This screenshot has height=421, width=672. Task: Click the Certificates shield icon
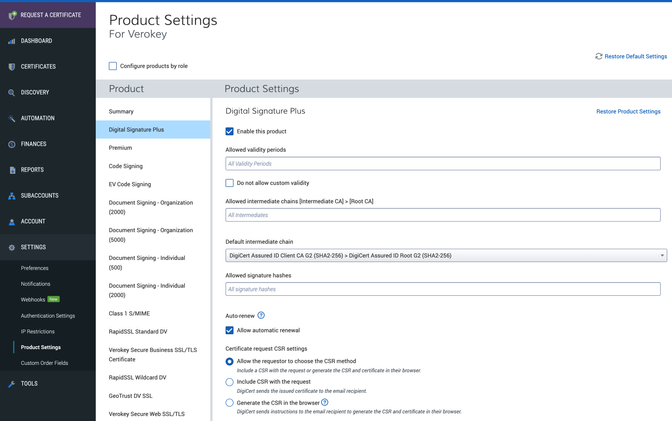12,67
